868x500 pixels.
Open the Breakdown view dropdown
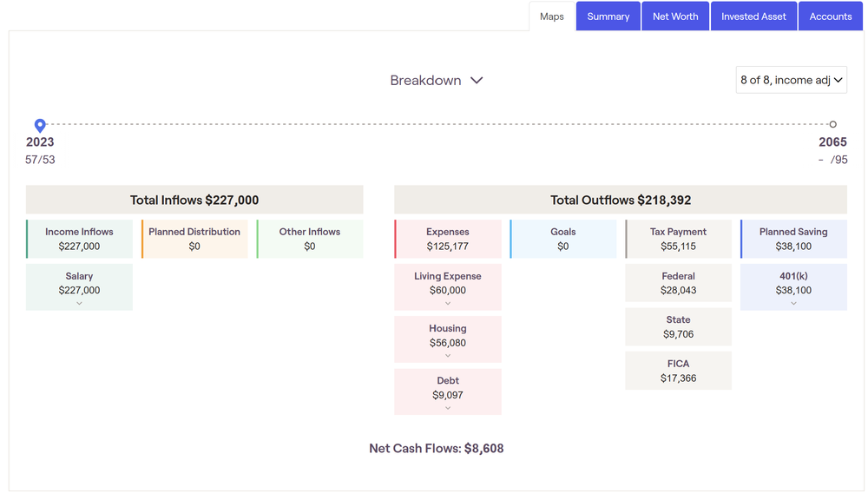point(437,80)
